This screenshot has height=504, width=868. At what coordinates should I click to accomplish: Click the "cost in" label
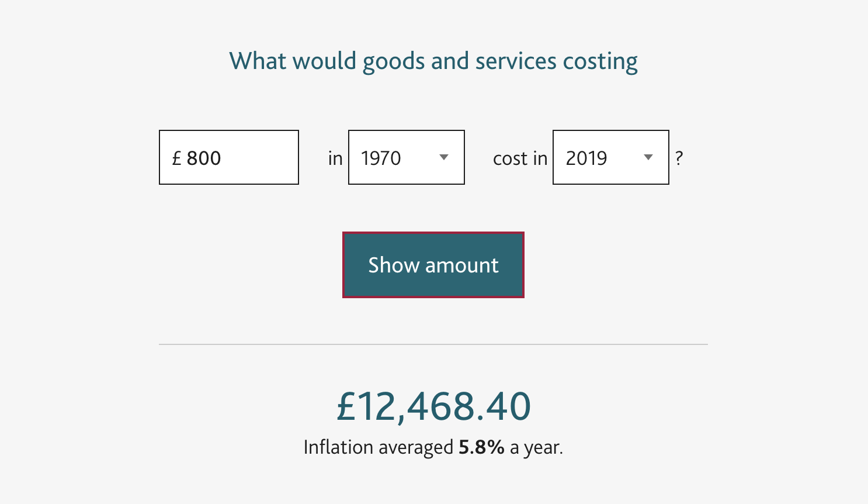520,158
